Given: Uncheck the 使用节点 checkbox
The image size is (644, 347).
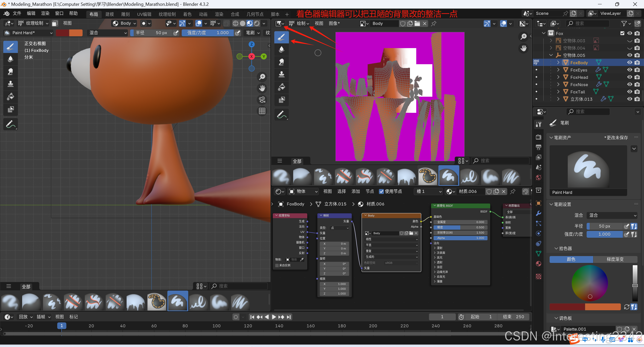Looking at the screenshot, I should pyautogui.click(x=382, y=191).
